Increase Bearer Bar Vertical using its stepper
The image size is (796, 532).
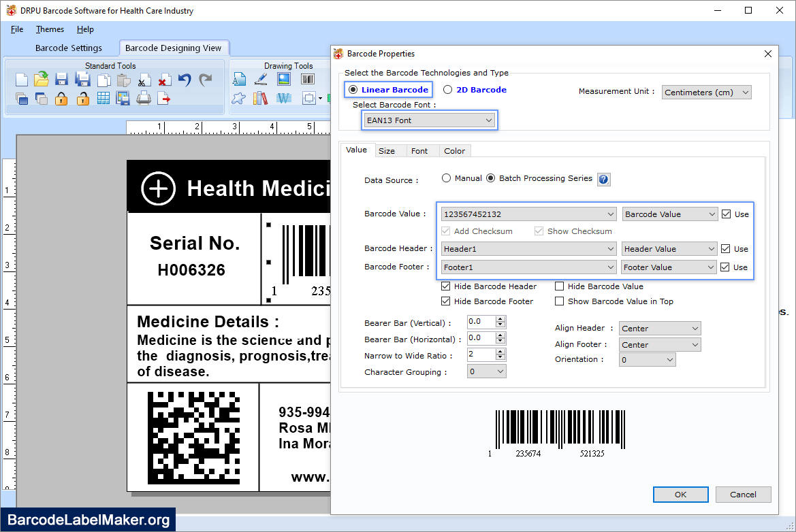pos(499,318)
